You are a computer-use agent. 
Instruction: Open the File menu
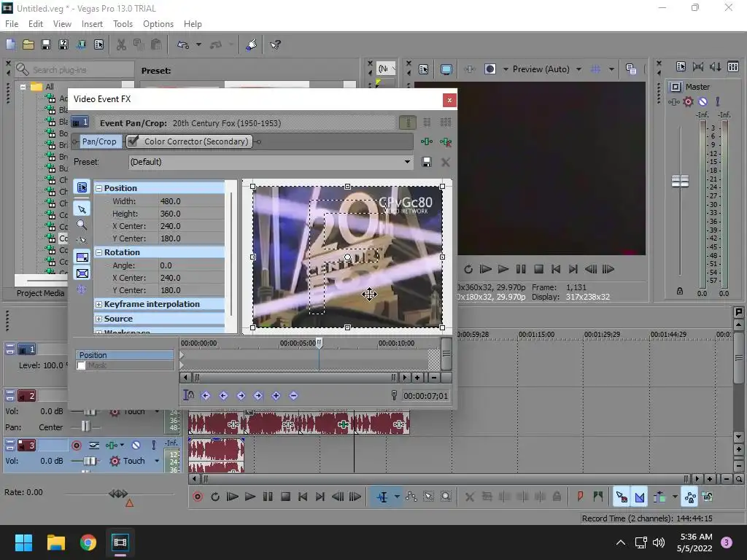[x=12, y=24]
